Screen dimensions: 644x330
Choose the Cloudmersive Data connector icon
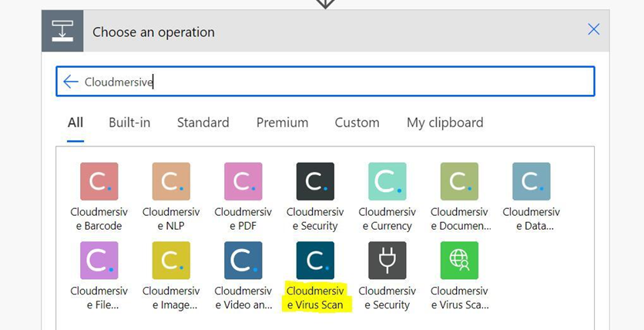tap(532, 181)
